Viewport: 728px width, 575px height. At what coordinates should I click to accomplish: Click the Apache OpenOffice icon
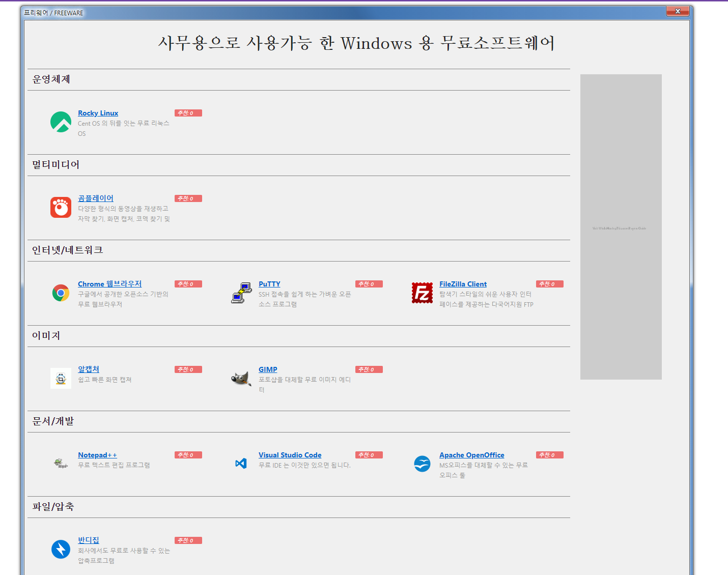(422, 464)
